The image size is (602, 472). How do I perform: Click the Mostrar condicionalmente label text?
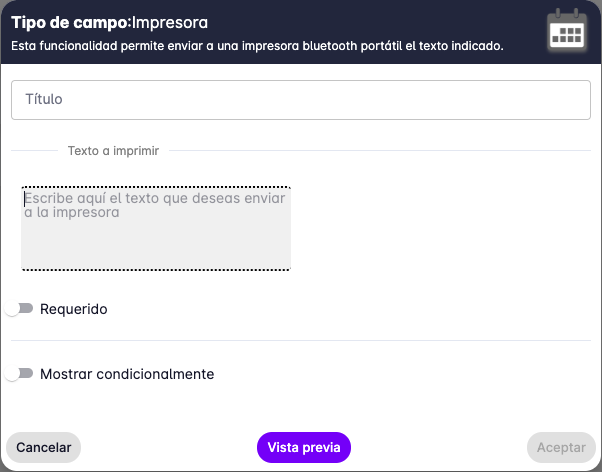click(127, 374)
